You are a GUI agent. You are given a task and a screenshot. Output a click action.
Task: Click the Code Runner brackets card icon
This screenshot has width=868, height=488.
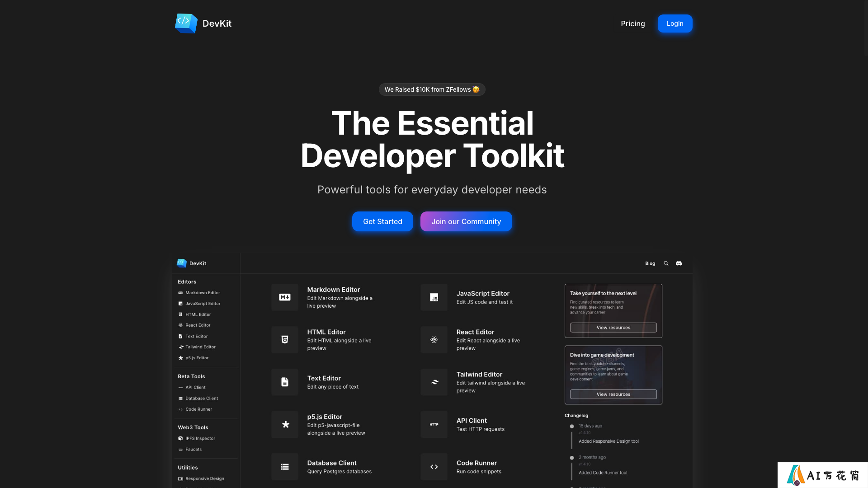434,467
